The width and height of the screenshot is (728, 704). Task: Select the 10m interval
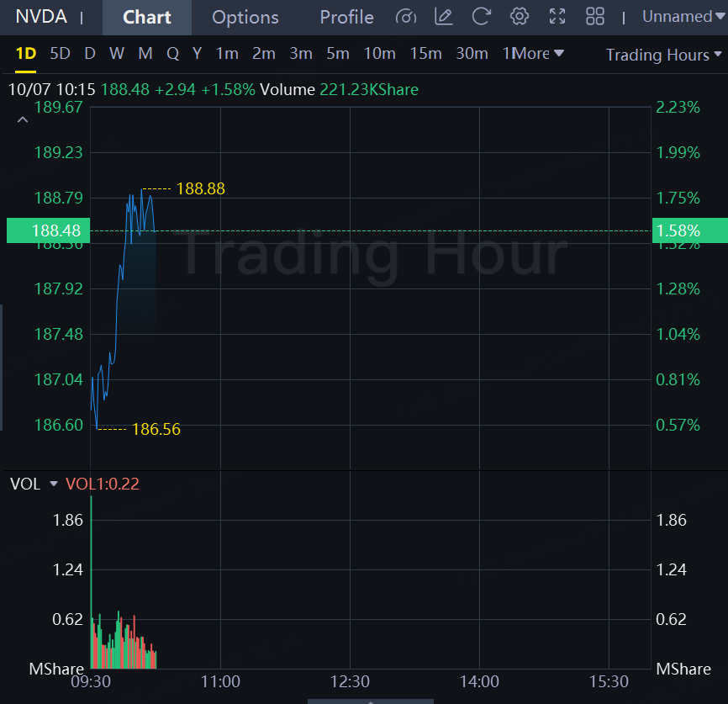[x=379, y=54]
